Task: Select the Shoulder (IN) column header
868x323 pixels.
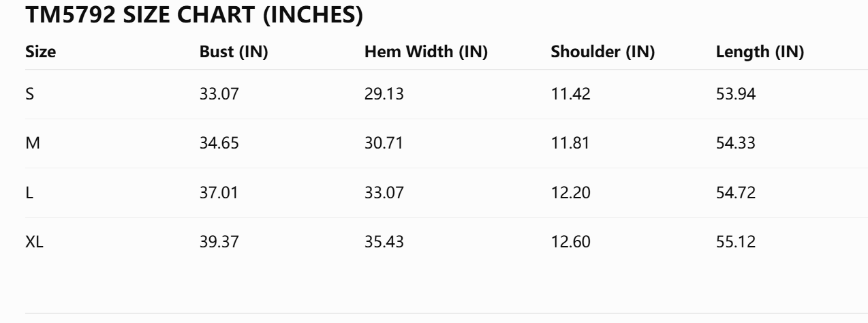Action: 603,52
